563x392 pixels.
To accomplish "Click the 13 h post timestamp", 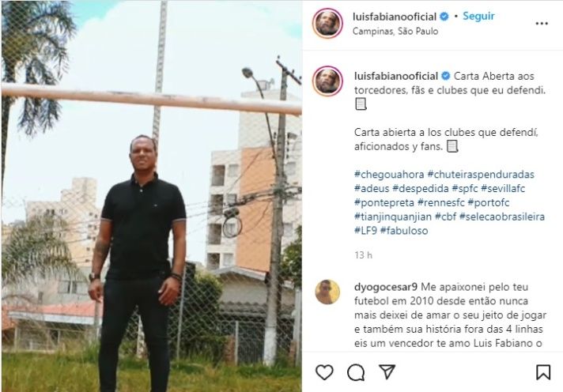I will coord(363,255).
